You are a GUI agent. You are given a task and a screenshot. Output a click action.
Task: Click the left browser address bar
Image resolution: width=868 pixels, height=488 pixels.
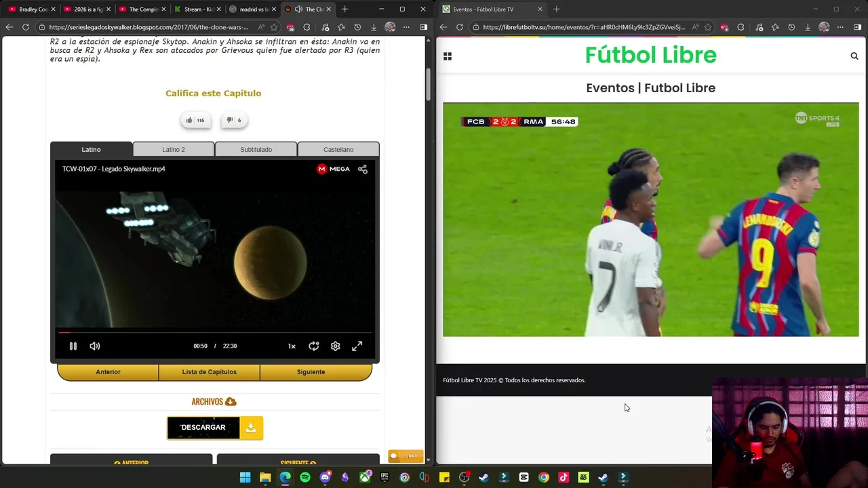click(x=149, y=27)
